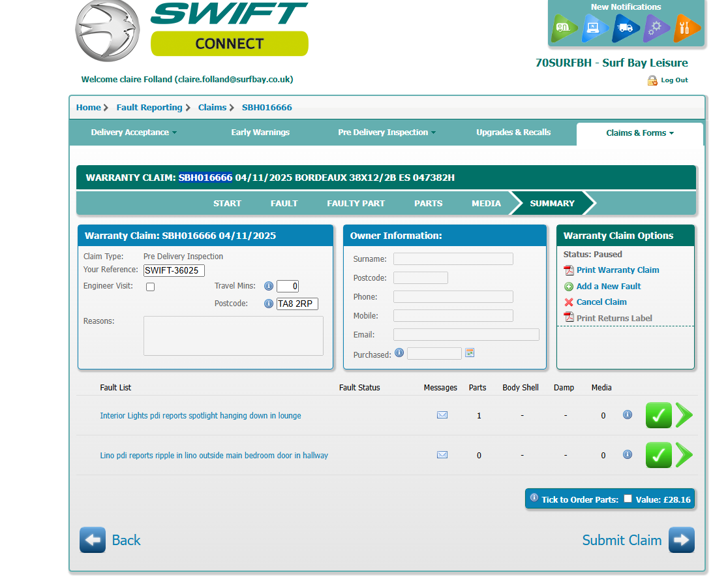Open Interior Lights fault with green arrow
Viewport: 728px width, 581px height.
pos(684,415)
